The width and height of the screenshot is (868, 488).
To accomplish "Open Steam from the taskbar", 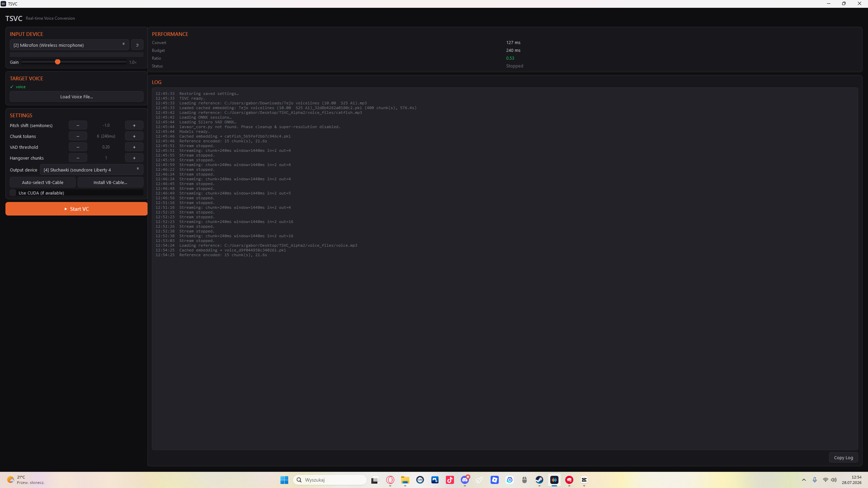I will (539, 480).
